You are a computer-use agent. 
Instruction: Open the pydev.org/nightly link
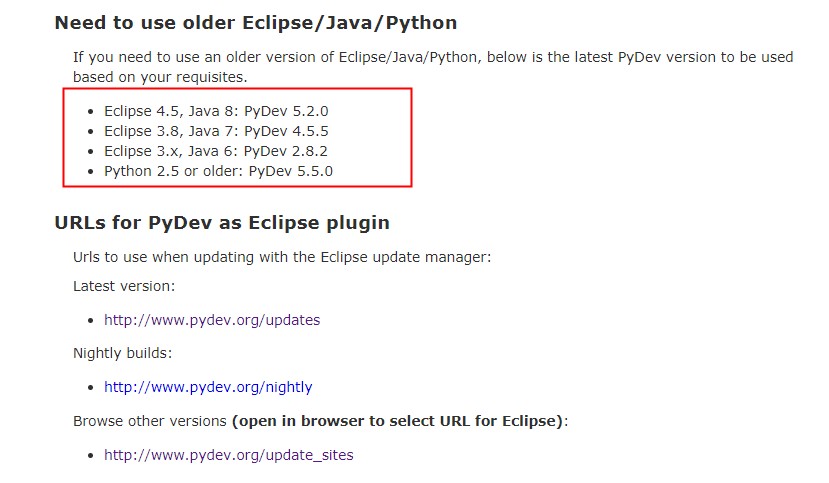coord(208,387)
